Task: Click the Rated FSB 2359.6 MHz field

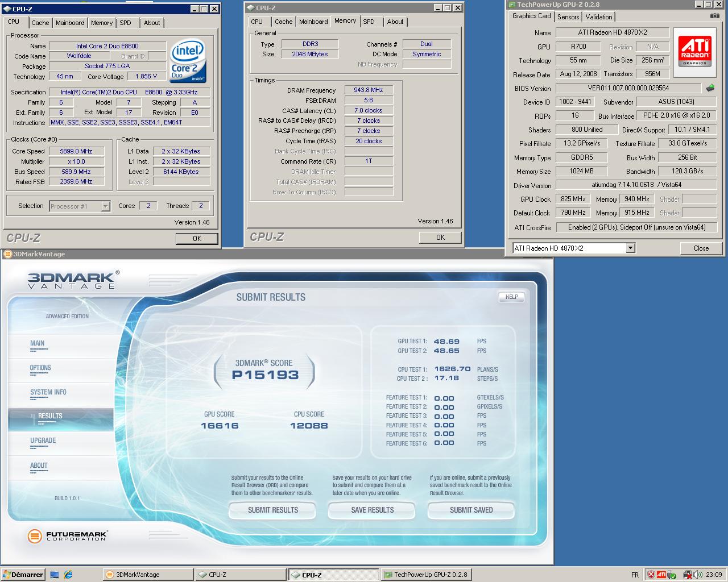Action: point(76,181)
